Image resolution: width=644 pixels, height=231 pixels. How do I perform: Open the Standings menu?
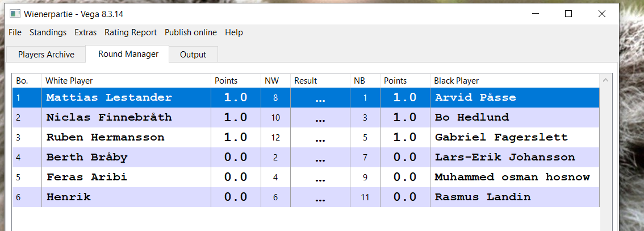(x=48, y=32)
